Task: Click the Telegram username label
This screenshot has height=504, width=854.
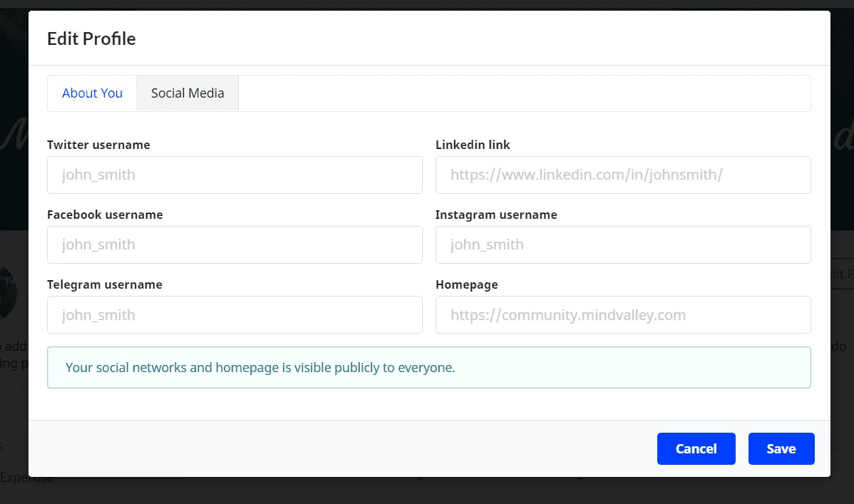Action: pos(105,284)
